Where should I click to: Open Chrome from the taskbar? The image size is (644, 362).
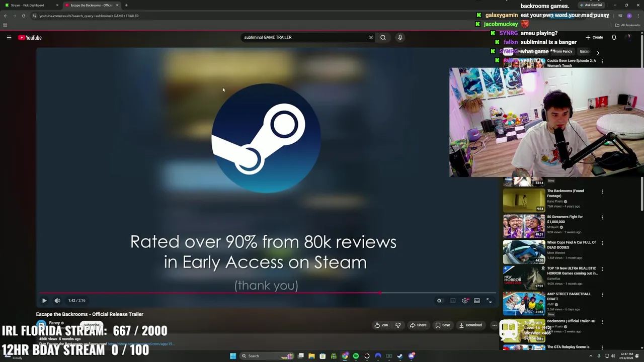pyautogui.click(x=345, y=356)
